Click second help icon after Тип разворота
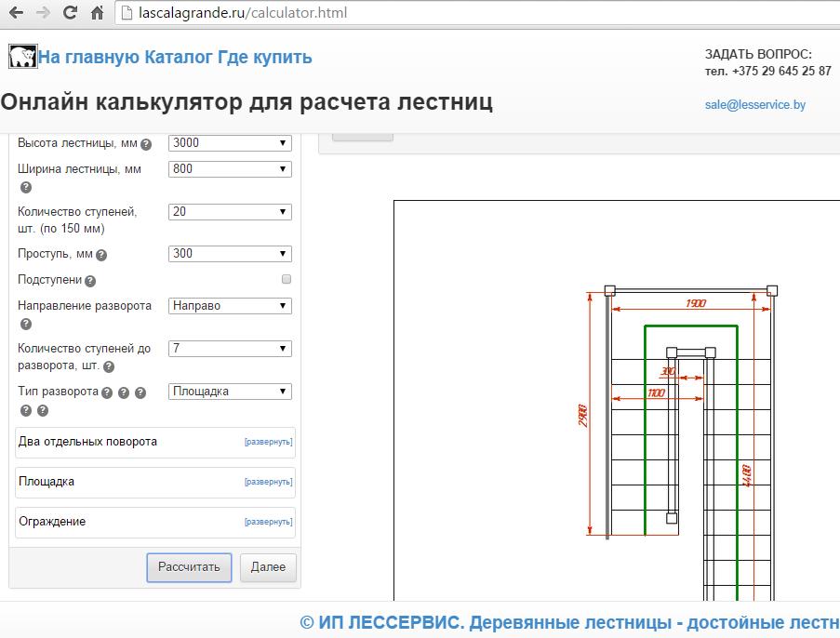 coord(124,392)
